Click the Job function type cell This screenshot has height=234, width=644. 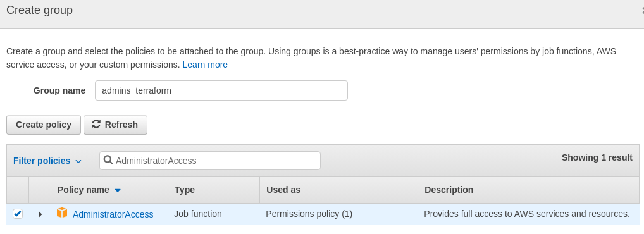(x=198, y=214)
